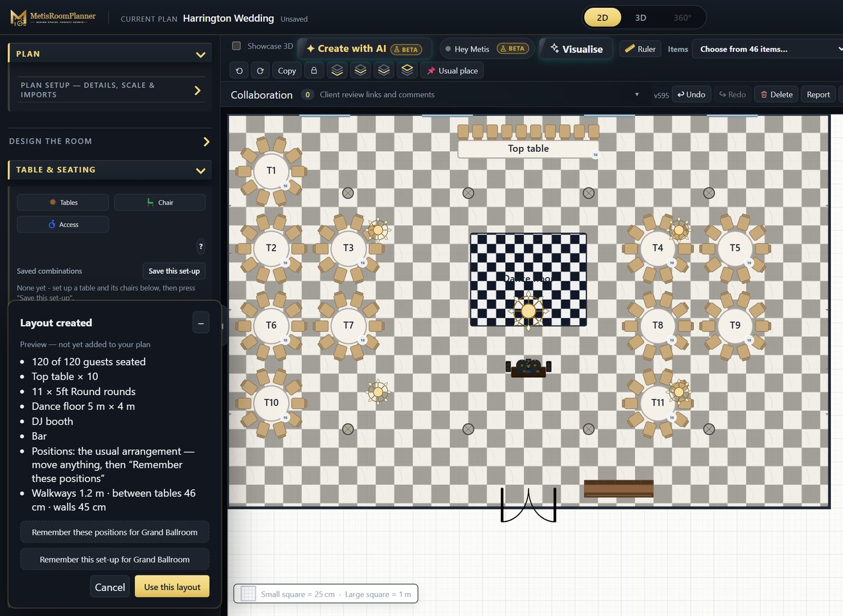
Task: Open Tables seating option
Action: 63,202
